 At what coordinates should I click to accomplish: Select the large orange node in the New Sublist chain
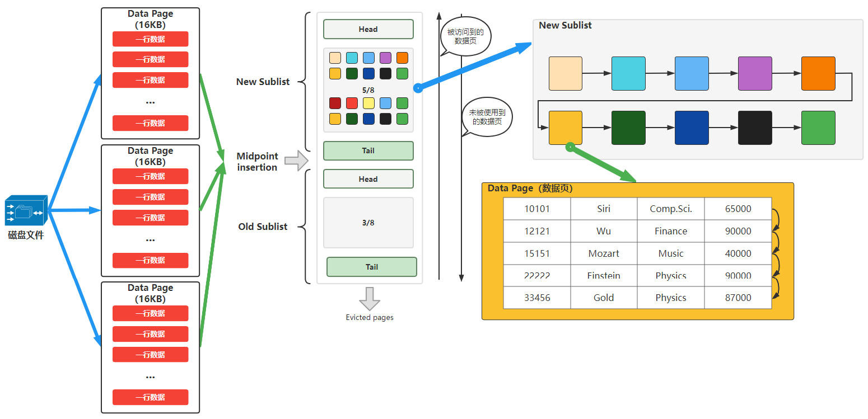tap(818, 73)
